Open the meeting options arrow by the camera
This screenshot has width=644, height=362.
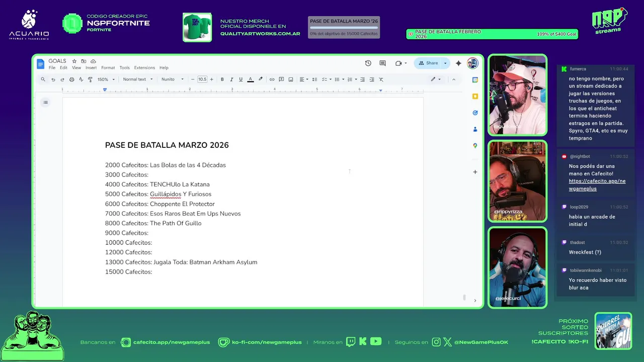point(406,63)
